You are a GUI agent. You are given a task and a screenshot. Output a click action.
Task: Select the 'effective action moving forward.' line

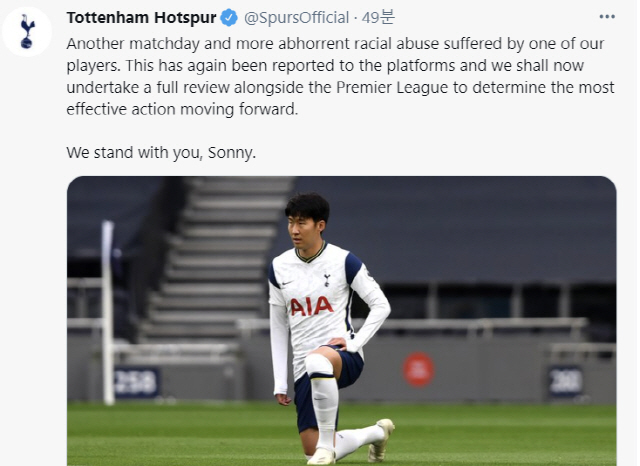point(182,109)
